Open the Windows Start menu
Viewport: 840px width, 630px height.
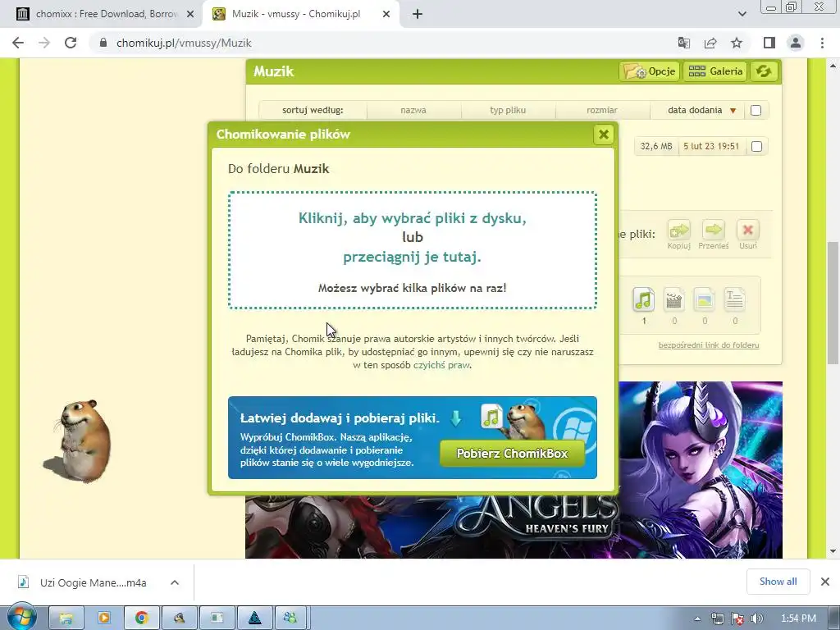pyautogui.click(x=21, y=618)
